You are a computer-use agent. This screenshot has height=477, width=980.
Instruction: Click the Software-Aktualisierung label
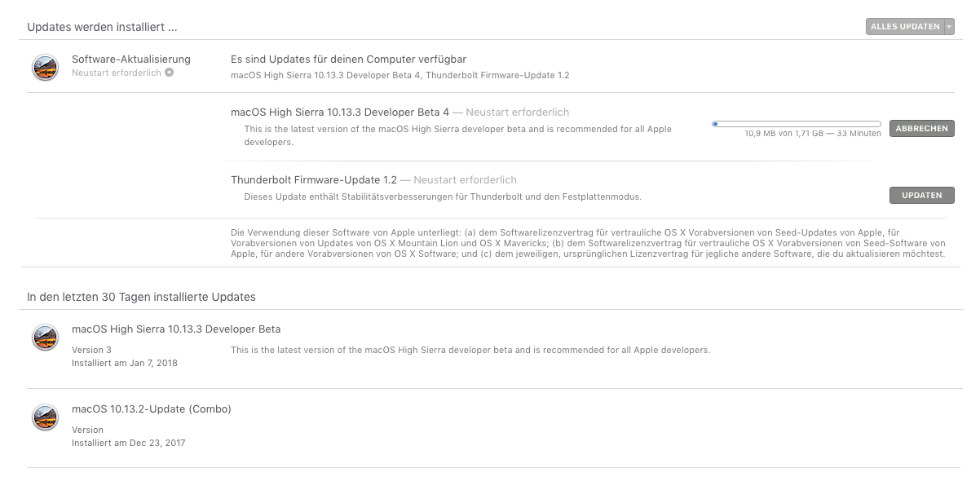click(131, 60)
